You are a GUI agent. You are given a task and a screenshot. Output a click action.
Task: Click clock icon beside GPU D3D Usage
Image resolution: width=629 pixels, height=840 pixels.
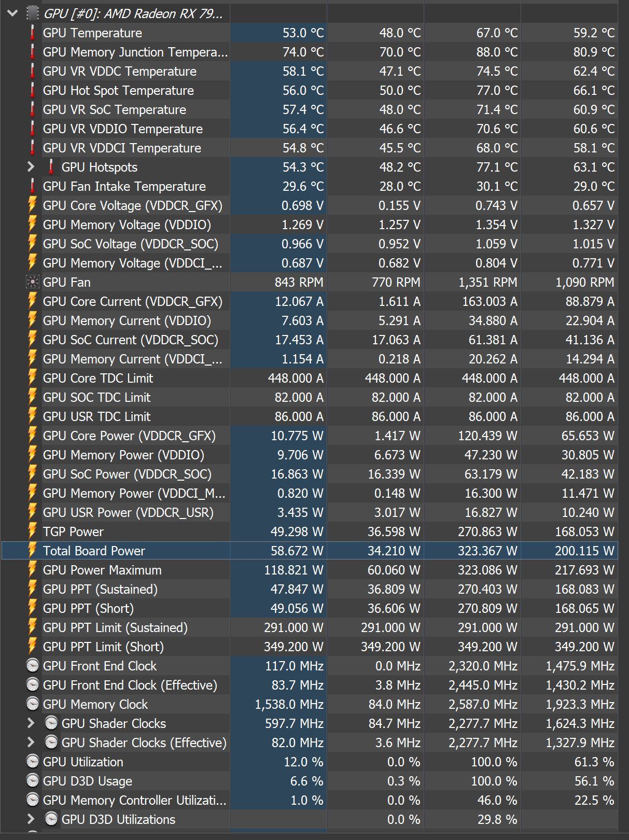pyautogui.click(x=32, y=781)
